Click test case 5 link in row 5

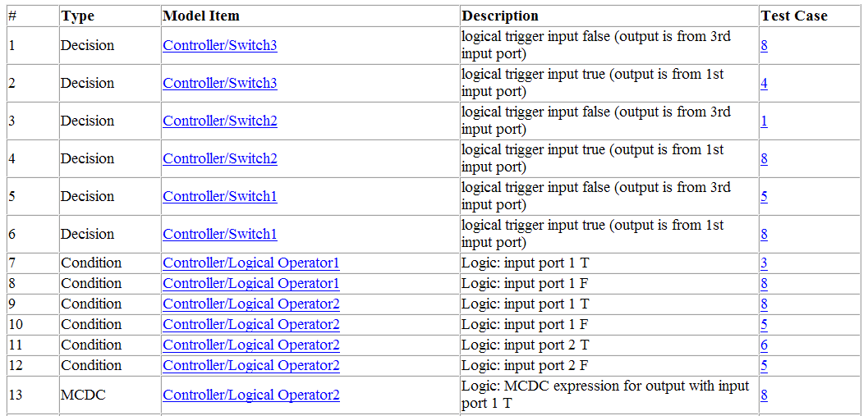[x=764, y=196]
